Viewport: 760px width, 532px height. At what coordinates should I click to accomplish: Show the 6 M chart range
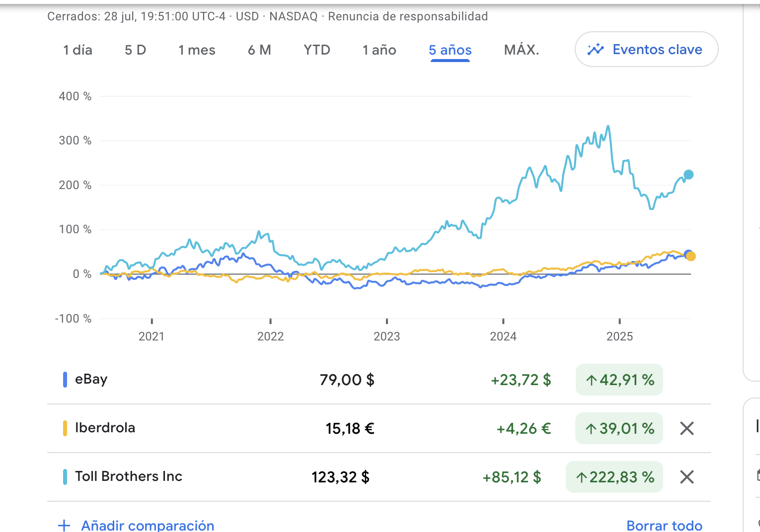click(x=259, y=50)
